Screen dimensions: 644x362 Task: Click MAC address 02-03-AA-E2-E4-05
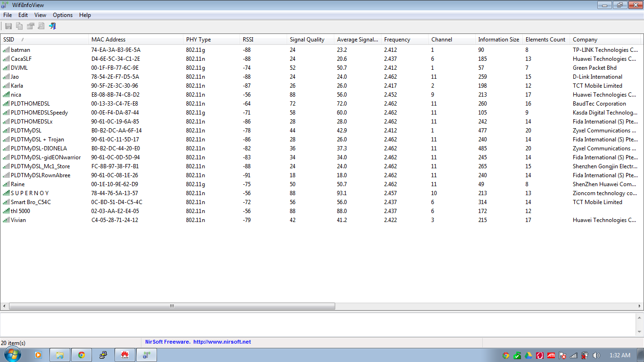coord(116,211)
